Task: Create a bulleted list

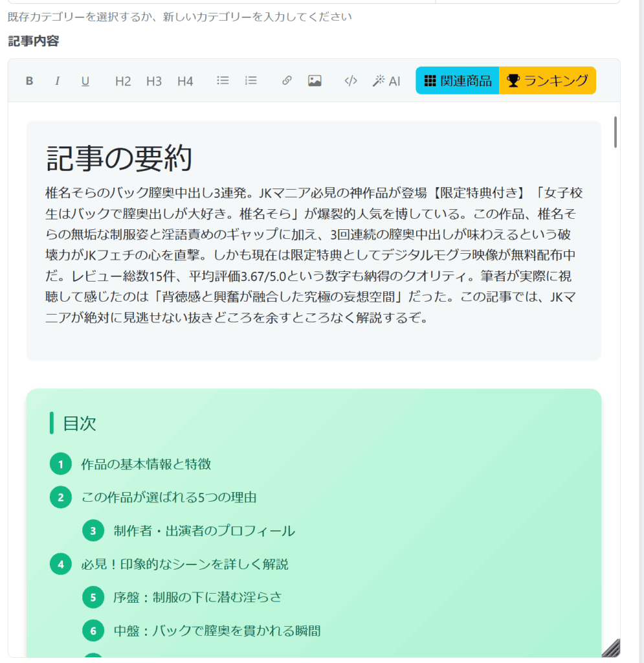Action: point(223,80)
